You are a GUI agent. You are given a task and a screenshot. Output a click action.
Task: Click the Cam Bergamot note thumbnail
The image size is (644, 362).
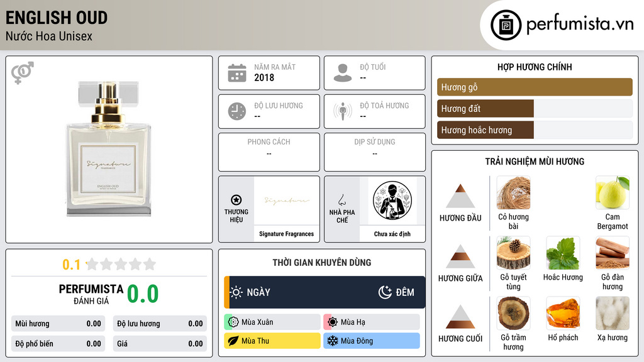pos(613,192)
